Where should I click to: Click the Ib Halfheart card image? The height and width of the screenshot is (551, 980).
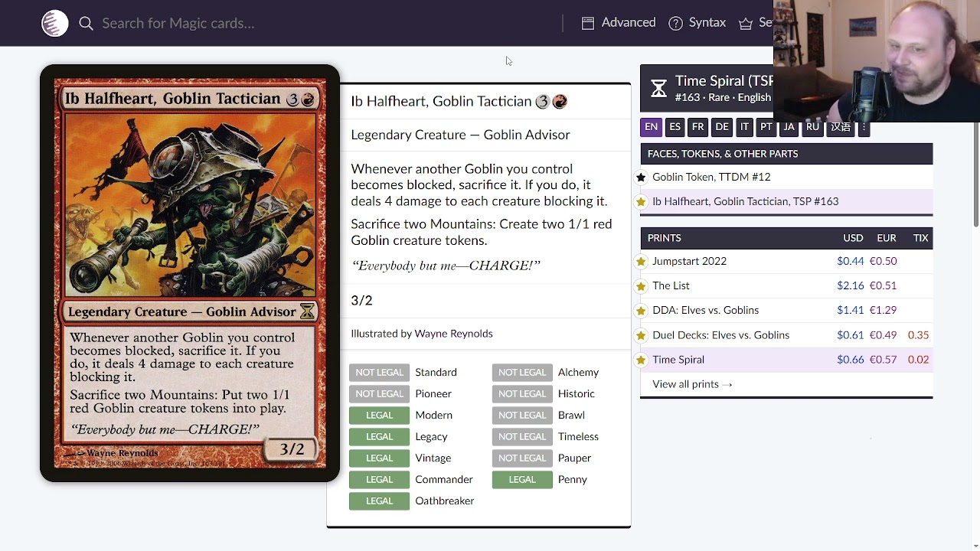(190, 273)
